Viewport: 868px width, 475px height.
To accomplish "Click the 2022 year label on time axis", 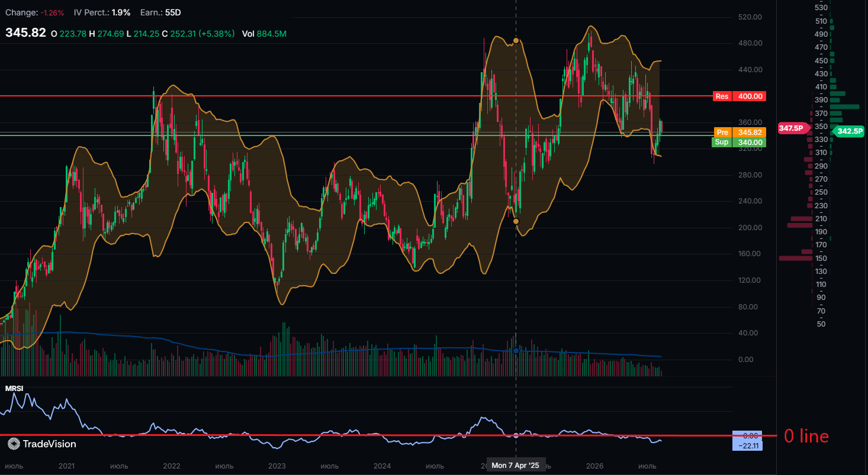I will click(x=172, y=466).
